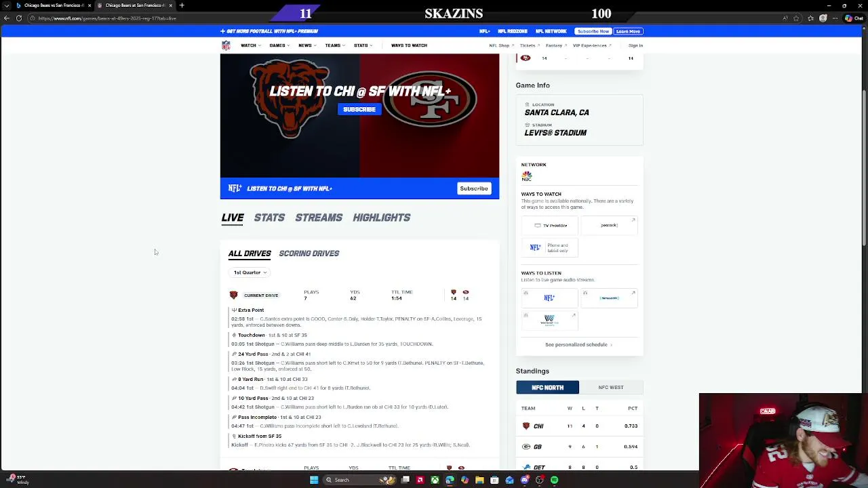
Task: Open NFL REDZONE from top banner
Action: [513, 31]
